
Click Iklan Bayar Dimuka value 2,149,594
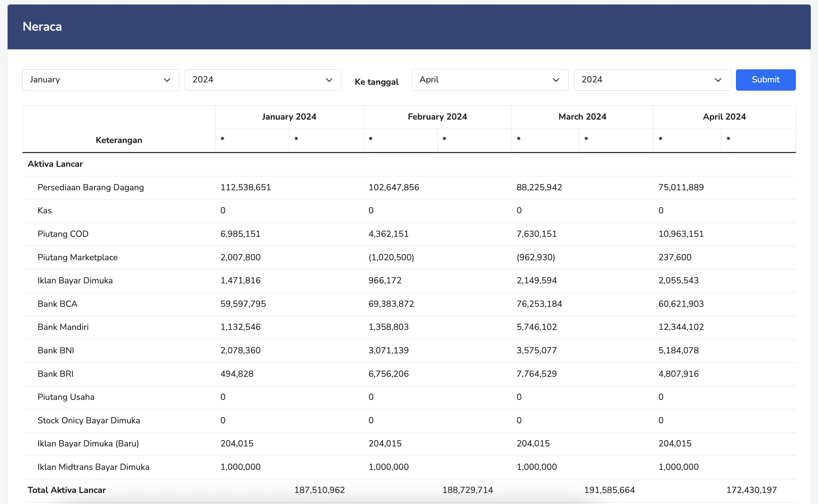pos(537,281)
